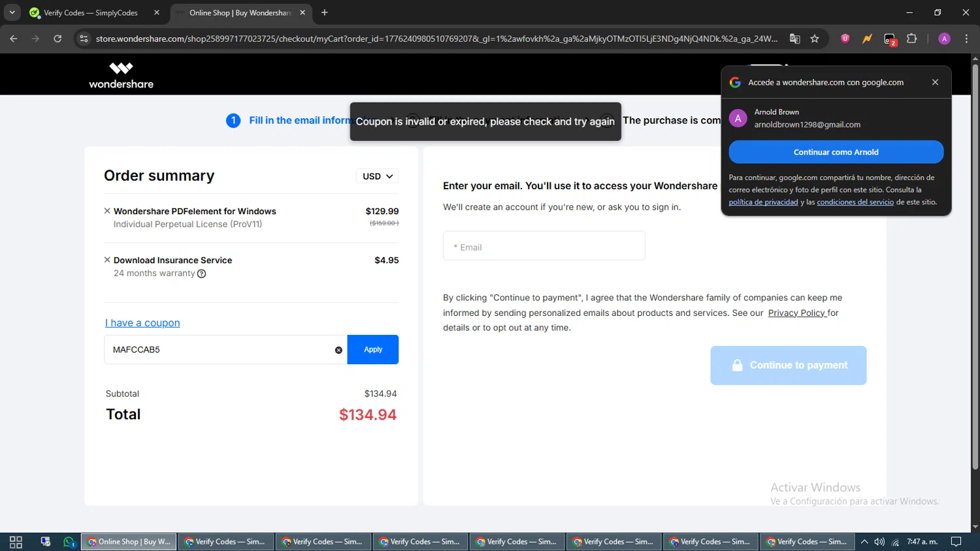Click the $129.99 product price
Viewport: 980px width, 551px height.
[382, 211]
